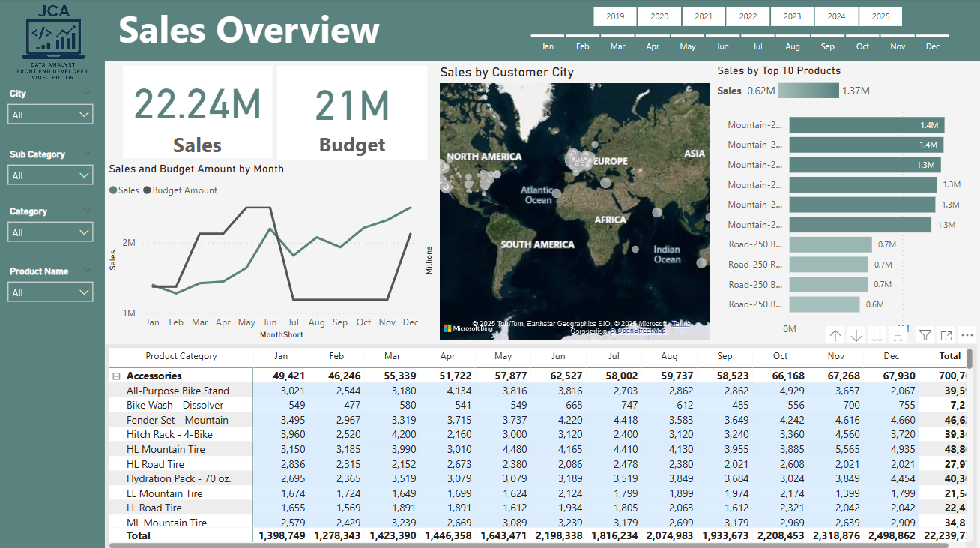Click the drill up arrow icon
This screenshot has height=548, width=980.
click(x=835, y=336)
